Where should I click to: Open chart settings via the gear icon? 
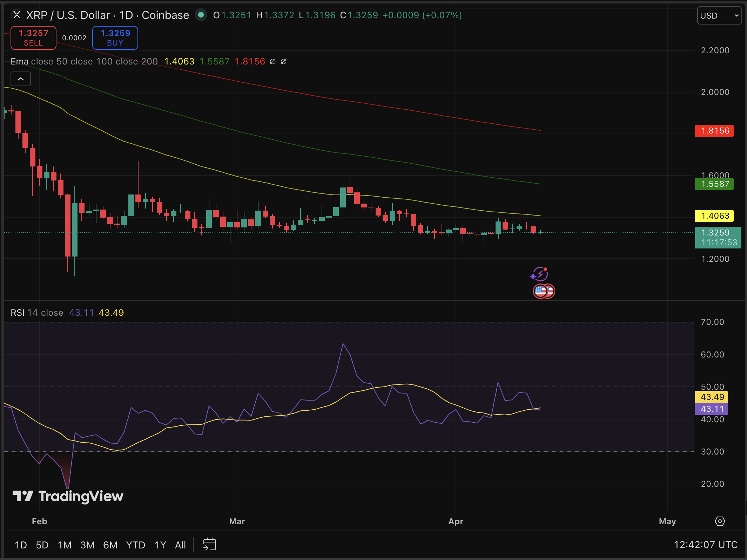coord(720,521)
